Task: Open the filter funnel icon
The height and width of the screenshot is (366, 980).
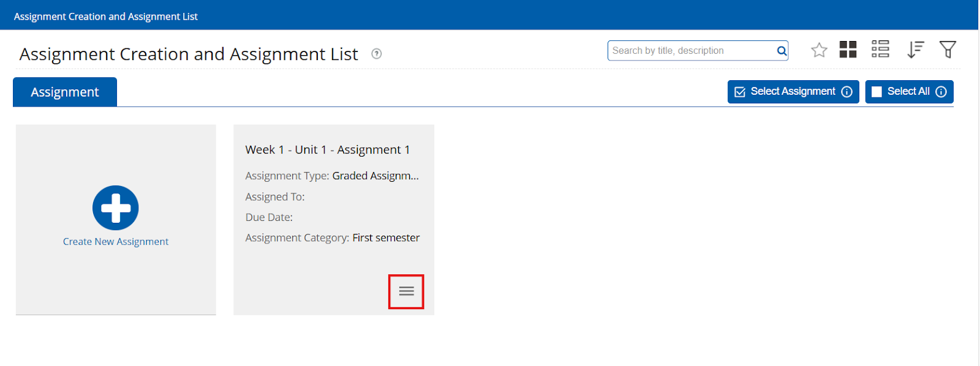Action: [948, 50]
